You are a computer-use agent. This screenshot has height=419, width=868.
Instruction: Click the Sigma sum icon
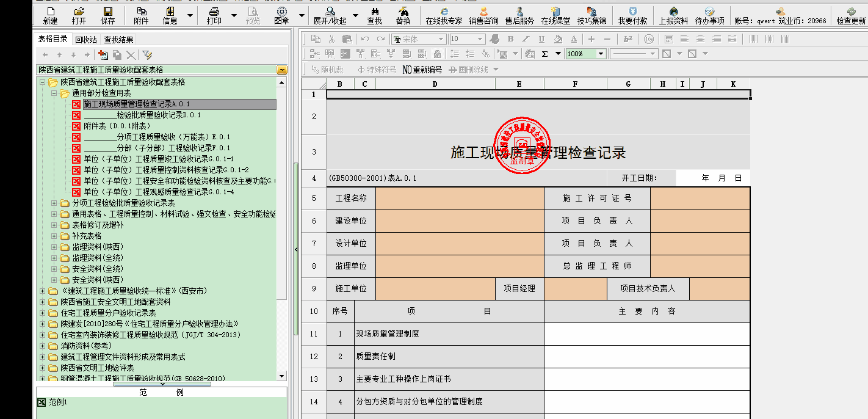tap(544, 54)
